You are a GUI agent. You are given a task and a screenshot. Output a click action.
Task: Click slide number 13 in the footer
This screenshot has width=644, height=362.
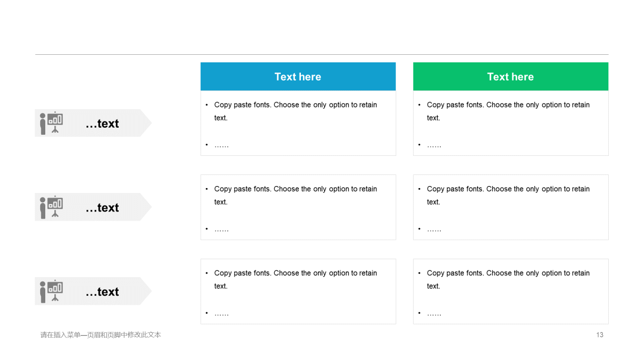tap(600, 335)
